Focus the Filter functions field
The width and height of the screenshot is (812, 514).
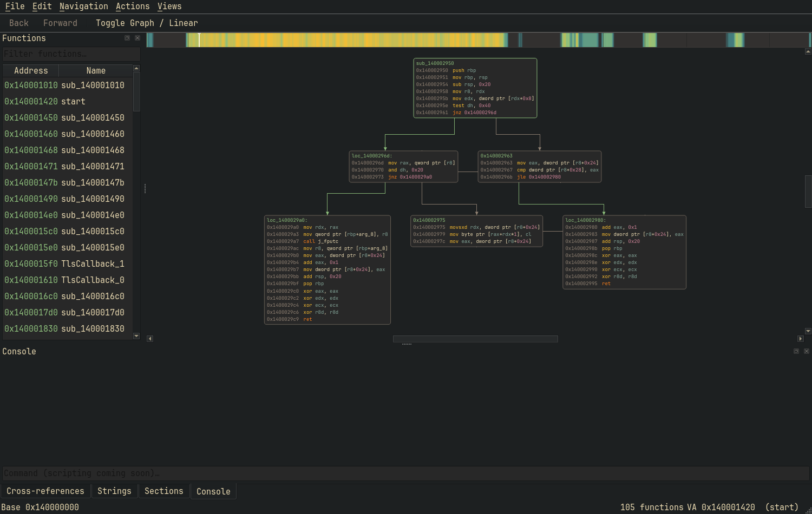(71, 54)
